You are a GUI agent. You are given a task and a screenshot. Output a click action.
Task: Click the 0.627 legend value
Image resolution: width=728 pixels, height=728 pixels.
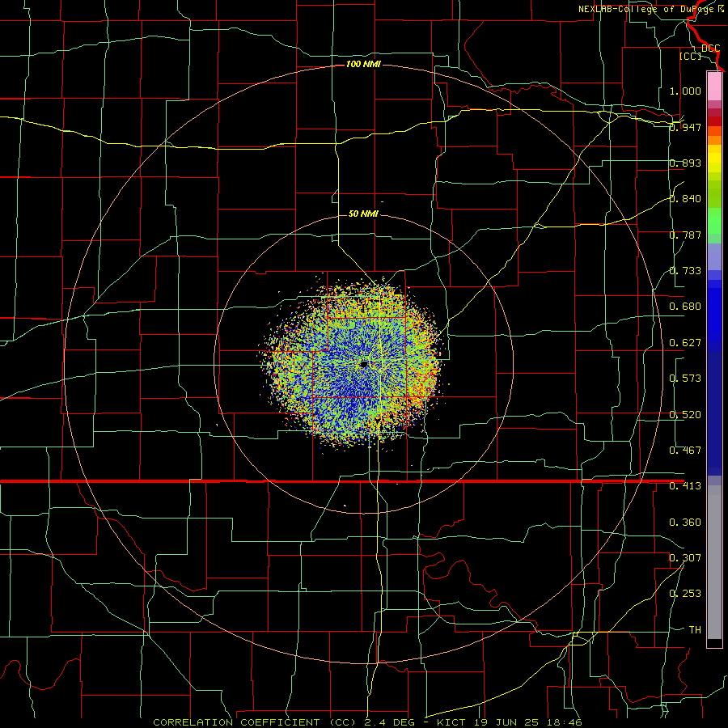(x=685, y=343)
